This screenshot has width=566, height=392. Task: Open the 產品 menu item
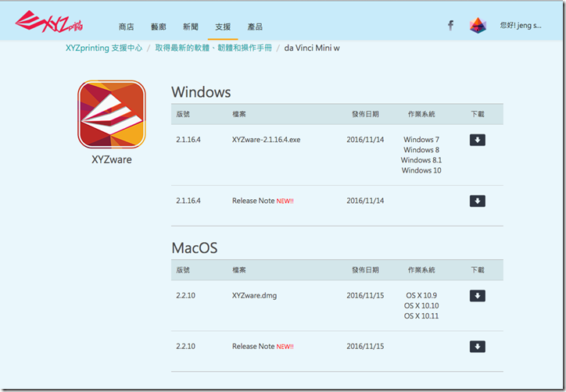coord(255,27)
